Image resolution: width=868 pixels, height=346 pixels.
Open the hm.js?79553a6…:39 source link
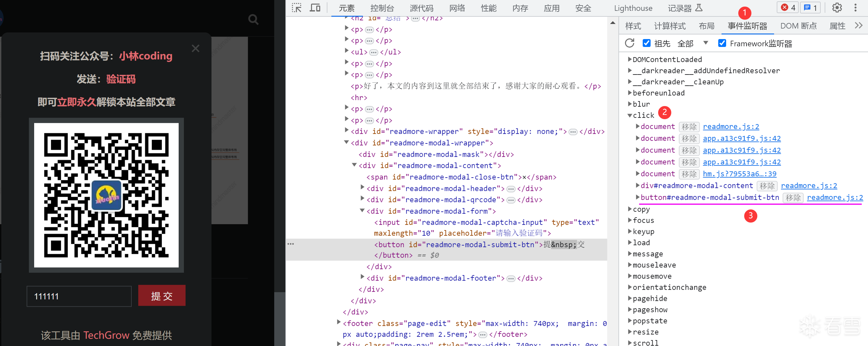[x=739, y=174]
